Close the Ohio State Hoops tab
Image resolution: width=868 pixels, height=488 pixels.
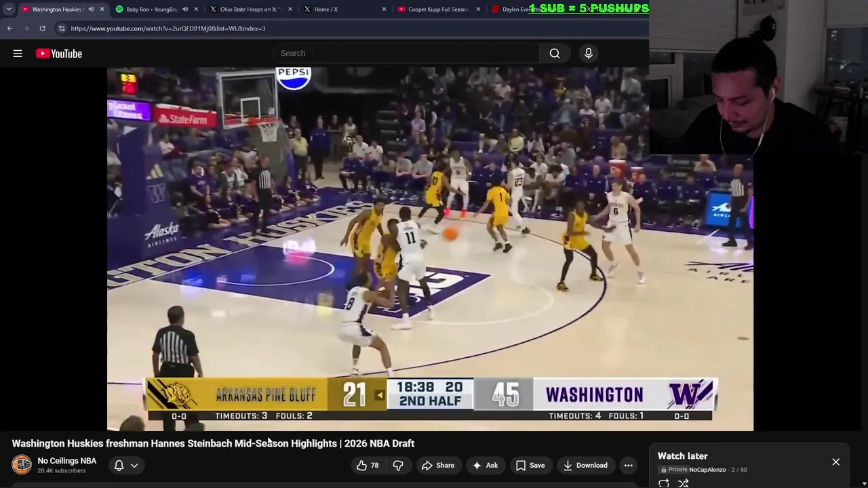tap(291, 9)
